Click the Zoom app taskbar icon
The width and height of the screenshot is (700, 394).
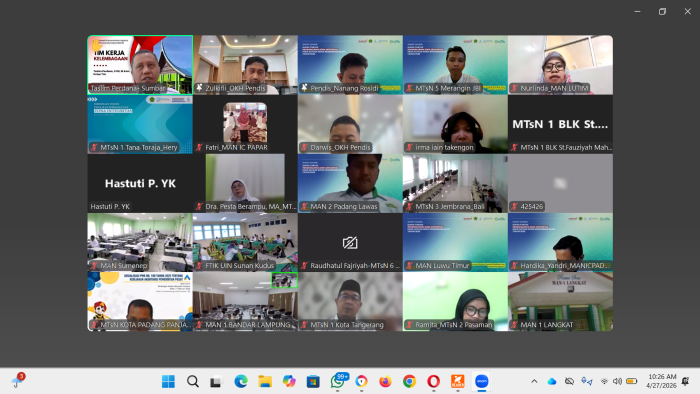tap(482, 382)
